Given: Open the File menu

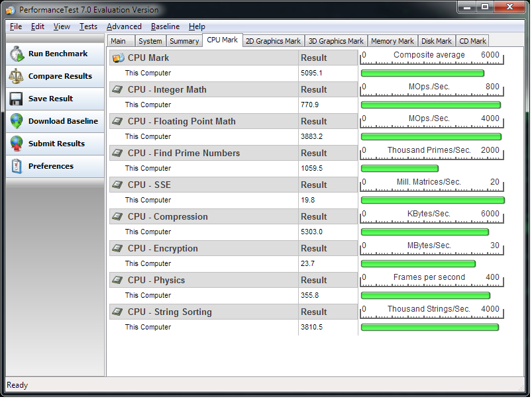Looking at the screenshot, I should click(x=16, y=26).
